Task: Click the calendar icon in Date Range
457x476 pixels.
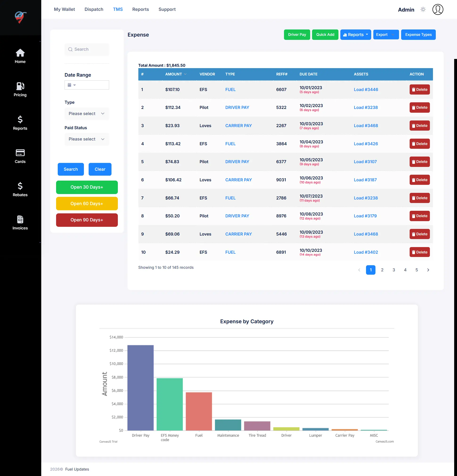Action: (70, 85)
